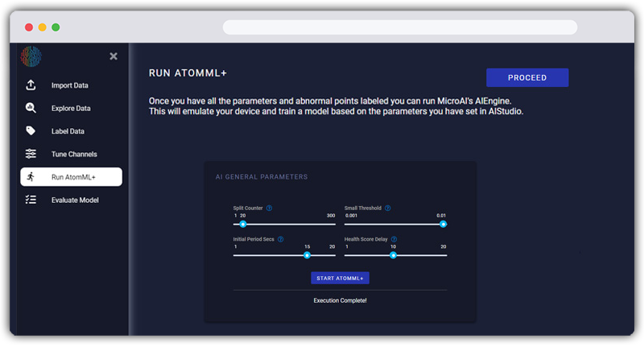Click the Split Counter label
The image size is (644, 347).
[x=248, y=209]
